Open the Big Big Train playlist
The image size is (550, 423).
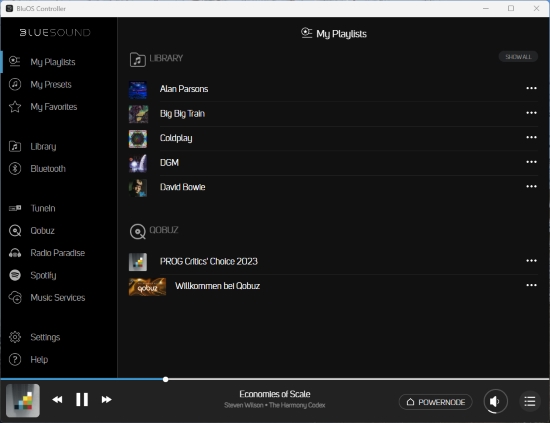pos(182,114)
